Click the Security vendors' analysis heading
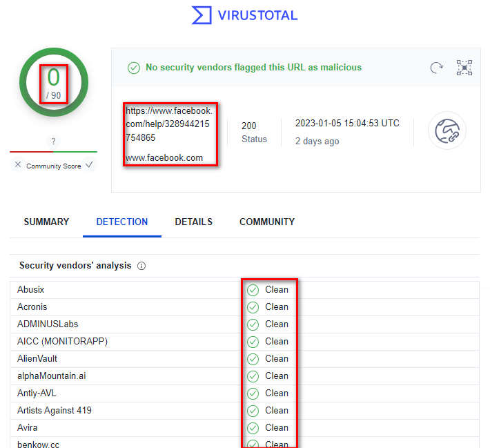This screenshot has width=490, height=448. 75,266
